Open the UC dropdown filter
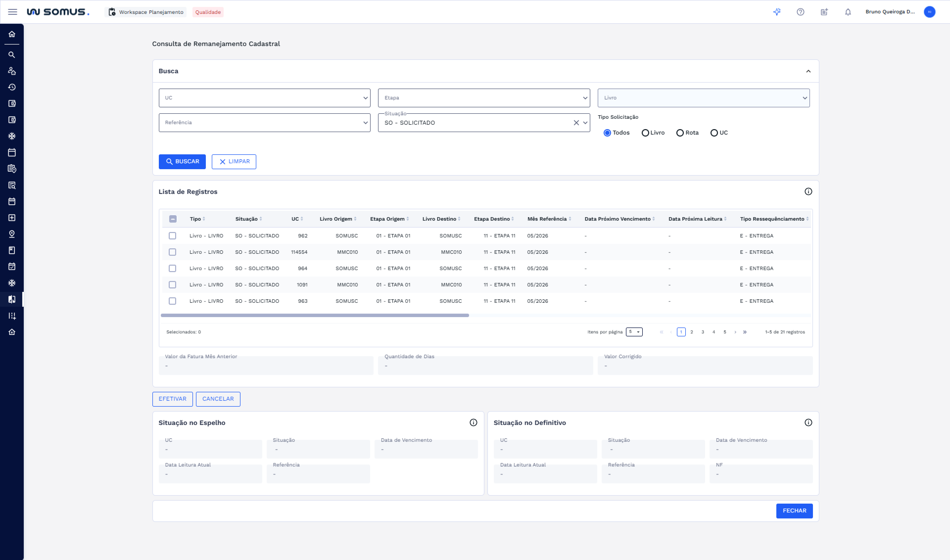 264,98
